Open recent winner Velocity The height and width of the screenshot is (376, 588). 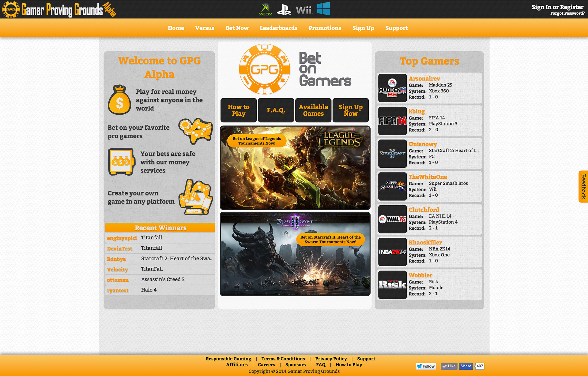117,270
